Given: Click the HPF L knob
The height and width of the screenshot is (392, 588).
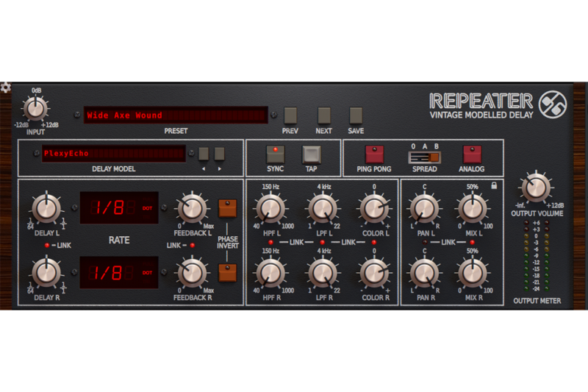Looking at the screenshot, I should tap(271, 209).
